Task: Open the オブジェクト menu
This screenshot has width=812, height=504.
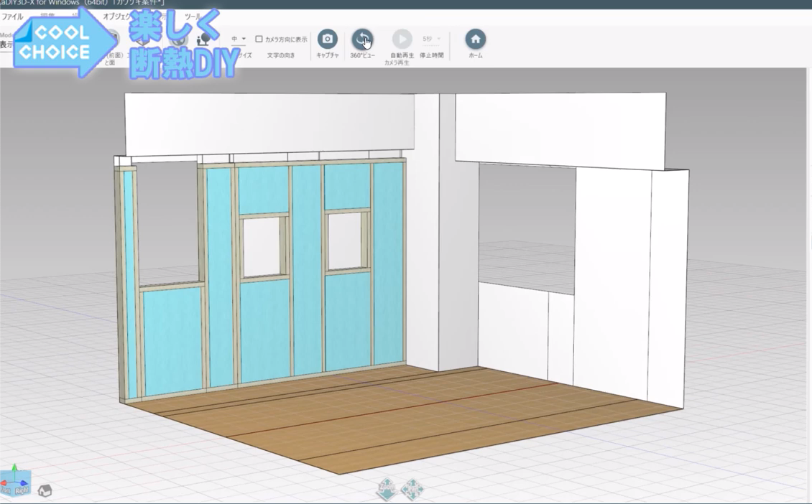Action: (116, 17)
